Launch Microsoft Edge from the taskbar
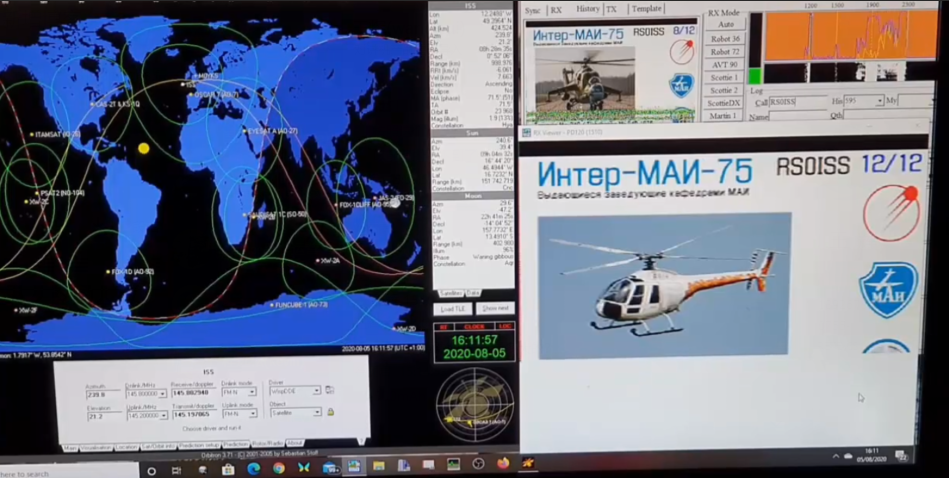 click(x=254, y=468)
